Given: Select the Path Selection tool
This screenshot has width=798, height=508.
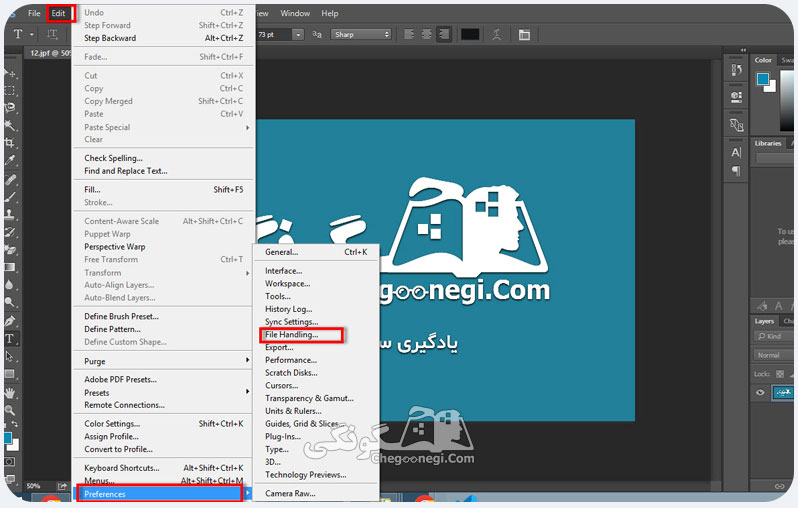Looking at the screenshot, I should (10, 356).
